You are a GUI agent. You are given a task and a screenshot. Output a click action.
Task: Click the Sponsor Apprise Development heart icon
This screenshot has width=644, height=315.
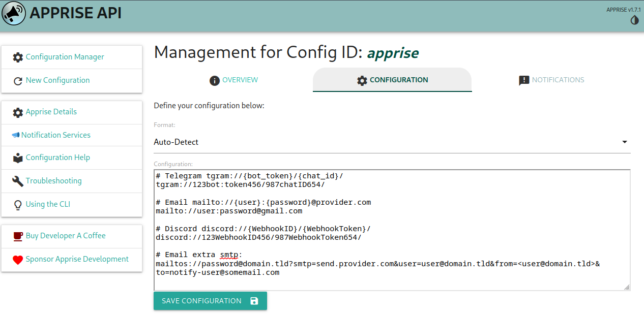point(18,260)
